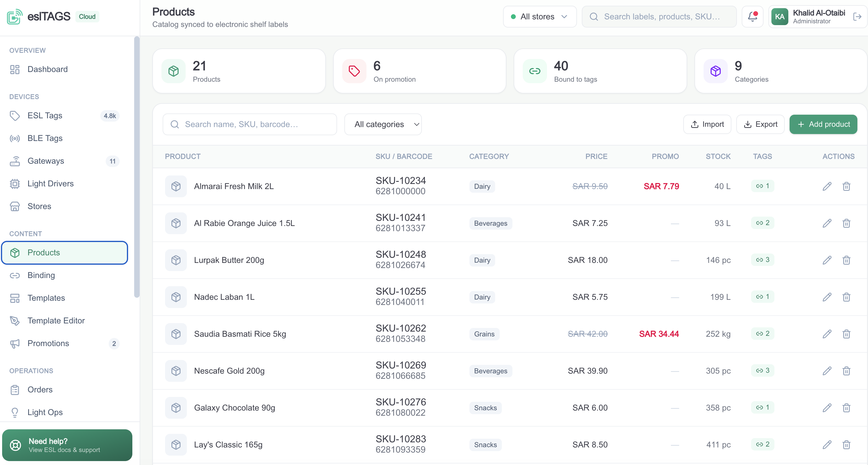This screenshot has width=868, height=465.
Task: Click the logout icon next to Khalid Al-Otaibi
Action: pyautogui.click(x=857, y=17)
